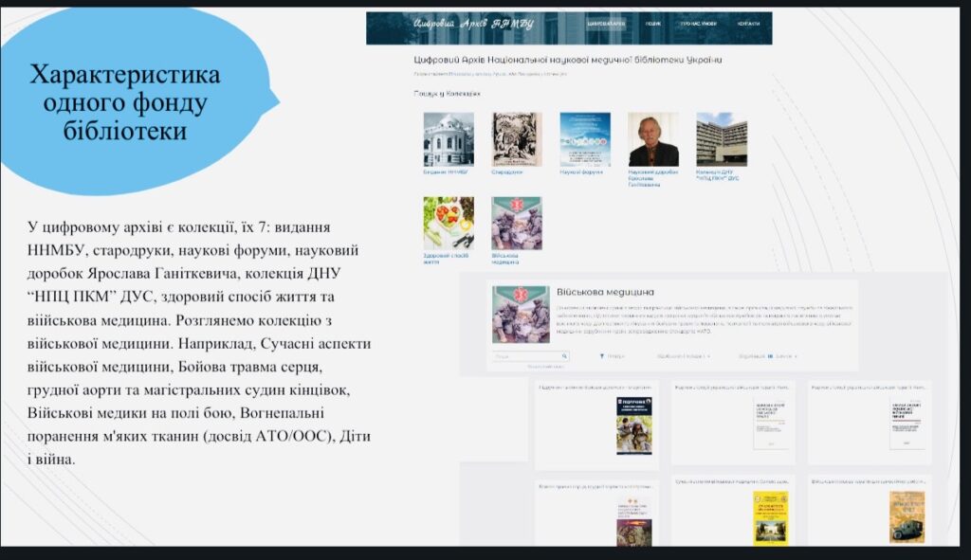Viewport: 971px width, 560px height.
Task: Open the Контакти menu item
Action: tap(748, 24)
